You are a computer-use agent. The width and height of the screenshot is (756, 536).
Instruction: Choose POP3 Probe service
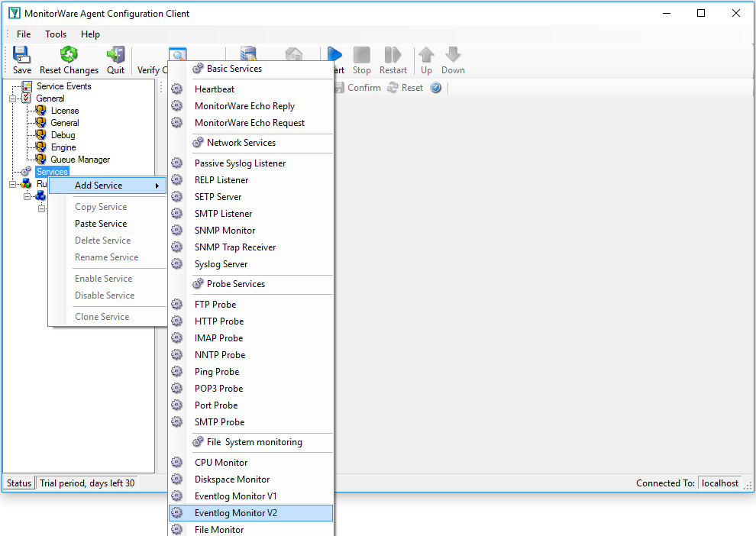click(x=250, y=389)
